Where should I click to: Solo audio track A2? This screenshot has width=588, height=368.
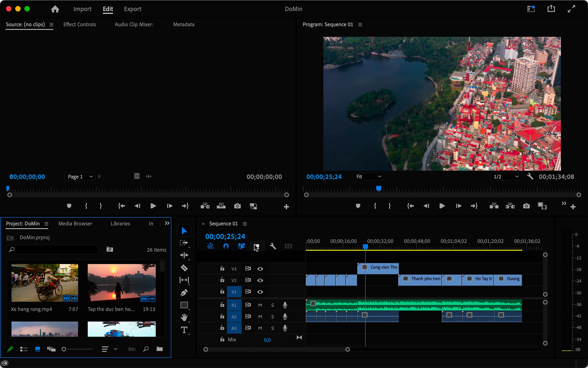(x=273, y=317)
